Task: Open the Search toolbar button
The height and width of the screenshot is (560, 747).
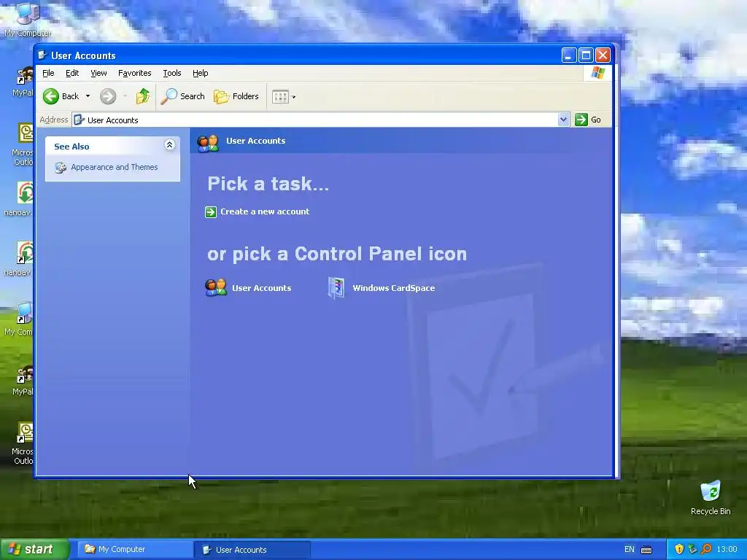Action: coord(182,96)
